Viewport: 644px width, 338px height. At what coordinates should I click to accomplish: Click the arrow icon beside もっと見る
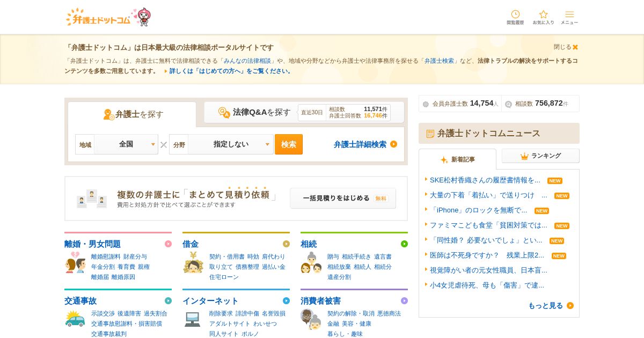pos(570,306)
